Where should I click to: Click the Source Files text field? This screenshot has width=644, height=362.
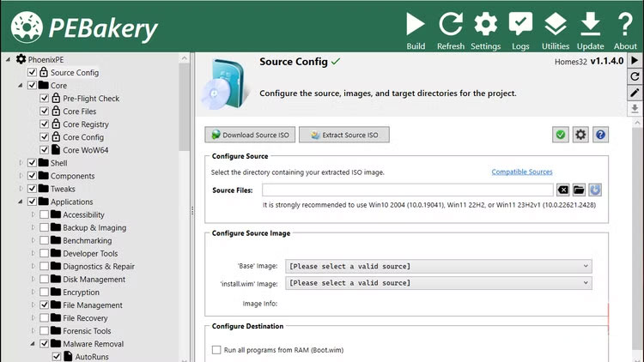[407, 190]
